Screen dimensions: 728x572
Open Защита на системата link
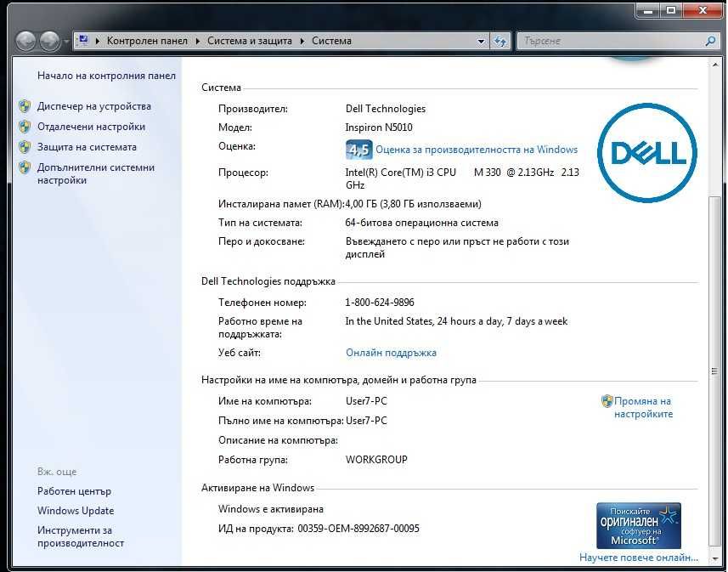pyautogui.click(x=87, y=147)
